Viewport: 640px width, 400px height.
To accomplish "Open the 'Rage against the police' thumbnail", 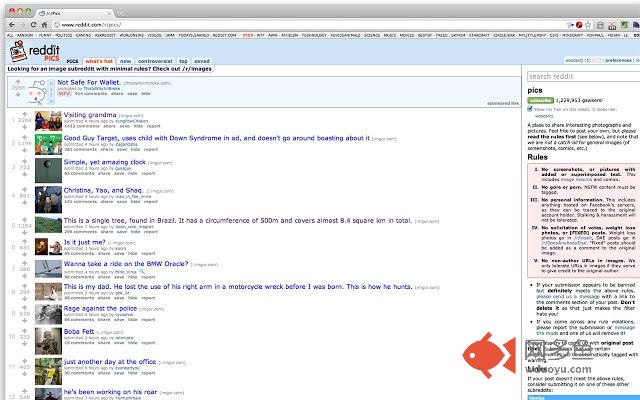I will 48,314.
